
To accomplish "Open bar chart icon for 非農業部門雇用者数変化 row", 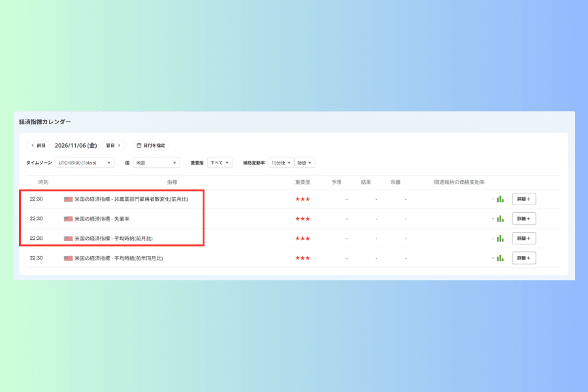I will 500,199.
